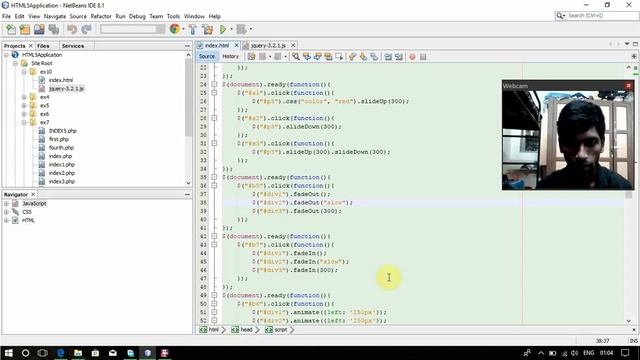Click the Clean and Build icon

pos(207,29)
